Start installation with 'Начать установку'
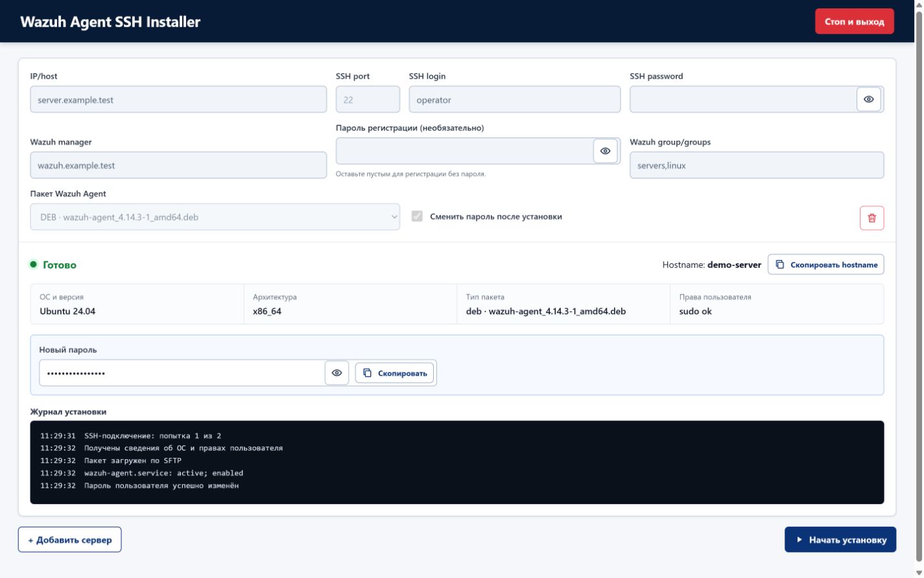 (840, 540)
